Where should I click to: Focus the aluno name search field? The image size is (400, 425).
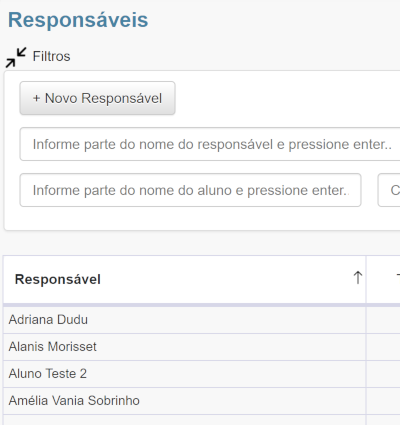click(190, 190)
